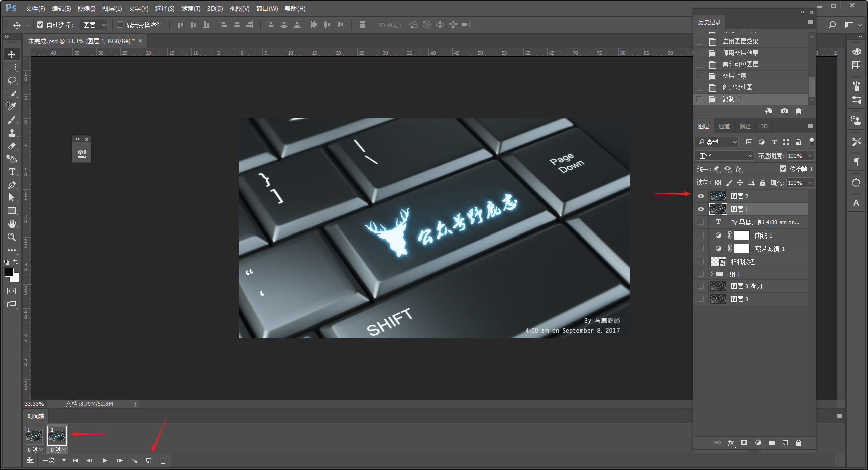The width and height of the screenshot is (868, 470).
Task: Show the 曲线 1 adjustment layer
Action: coord(701,235)
